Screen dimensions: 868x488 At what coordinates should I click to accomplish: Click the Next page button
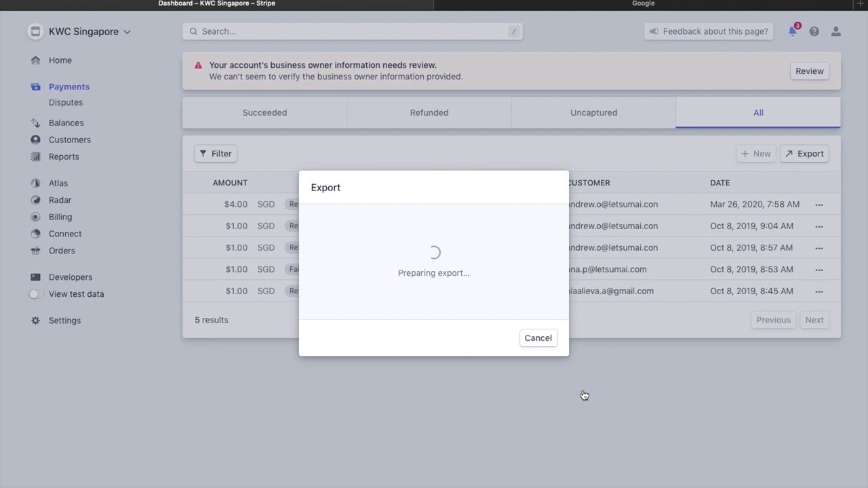tap(814, 320)
